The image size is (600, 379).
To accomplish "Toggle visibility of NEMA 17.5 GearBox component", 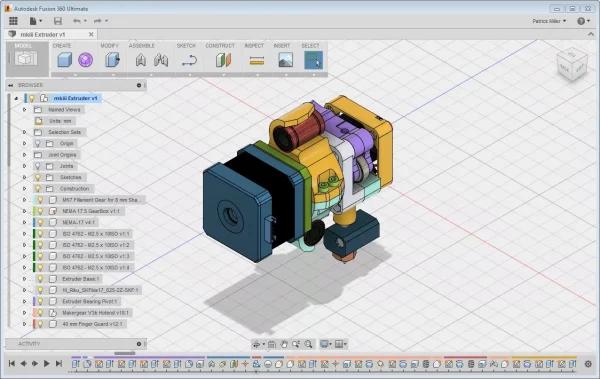I will pyautogui.click(x=40, y=211).
